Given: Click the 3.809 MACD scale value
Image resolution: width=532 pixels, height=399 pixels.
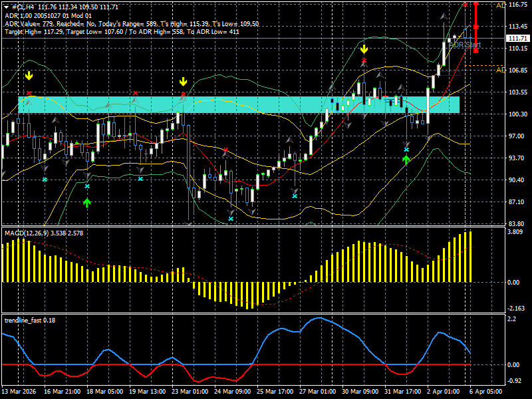Looking at the screenshot, I should (516, 232).
